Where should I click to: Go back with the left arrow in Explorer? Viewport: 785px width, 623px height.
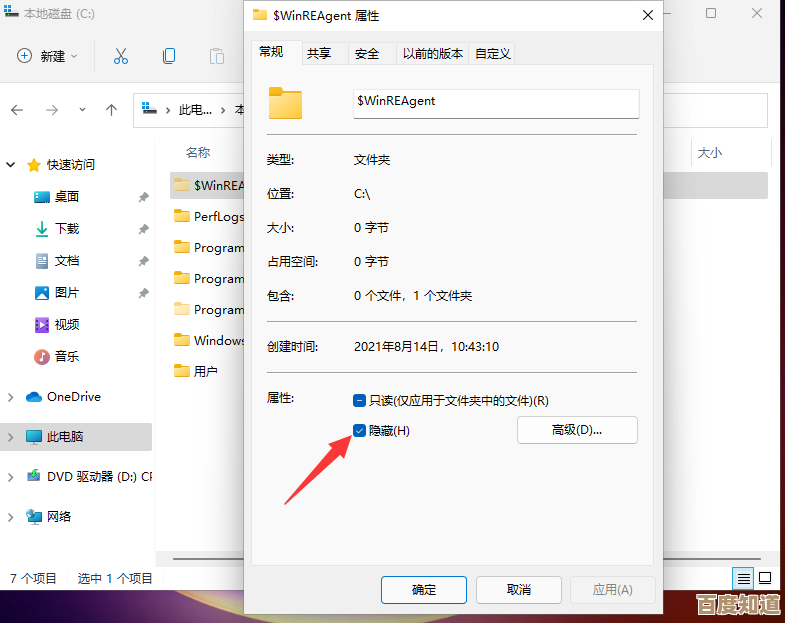(x=17, y=110)
